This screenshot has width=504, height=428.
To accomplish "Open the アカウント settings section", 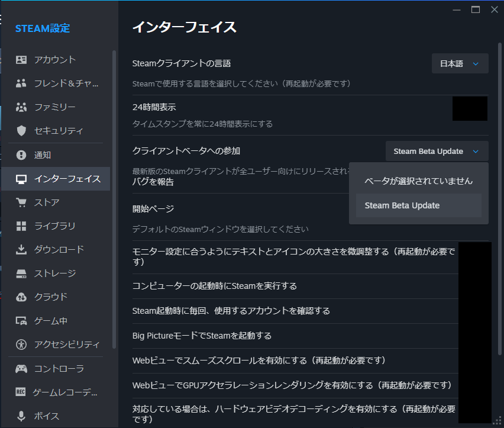I will tap(56, 59).
